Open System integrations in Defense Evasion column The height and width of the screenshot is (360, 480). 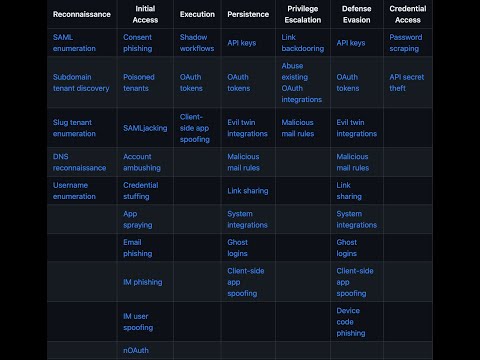click(x=357, y=219)
